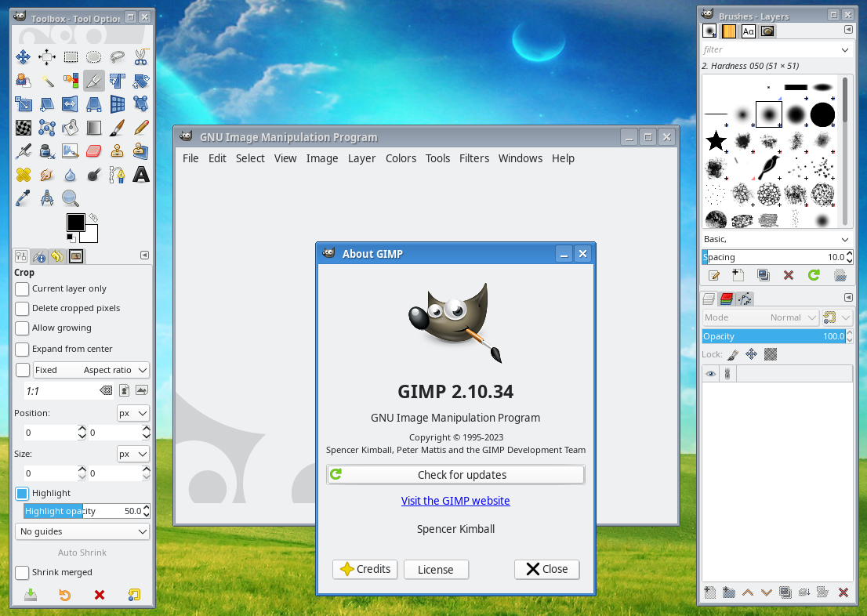Enable Current layer only checkbox
This screenshot has height=616, width=867.
(x=22, y=288)
